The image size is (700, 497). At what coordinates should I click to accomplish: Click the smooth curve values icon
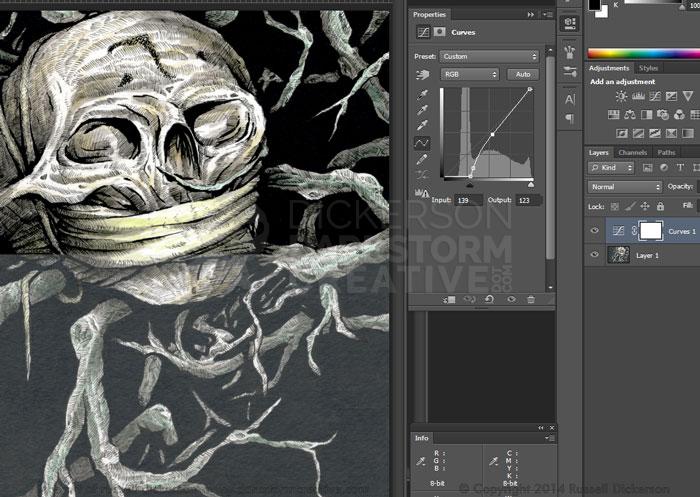click(422, 175)
